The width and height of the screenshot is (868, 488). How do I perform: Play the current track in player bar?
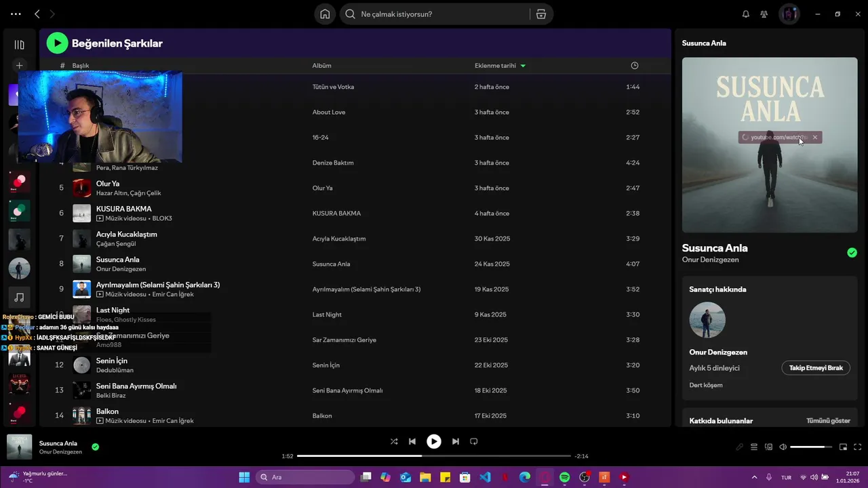(x=434, y=441)
